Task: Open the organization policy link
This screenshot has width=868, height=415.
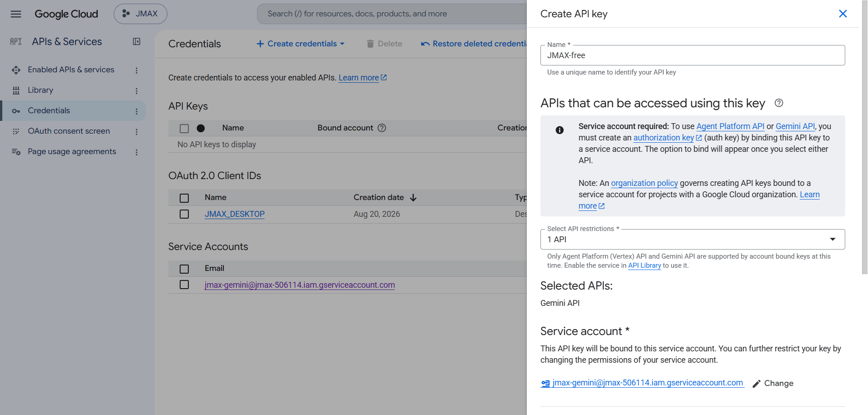Action: (644, 183)
